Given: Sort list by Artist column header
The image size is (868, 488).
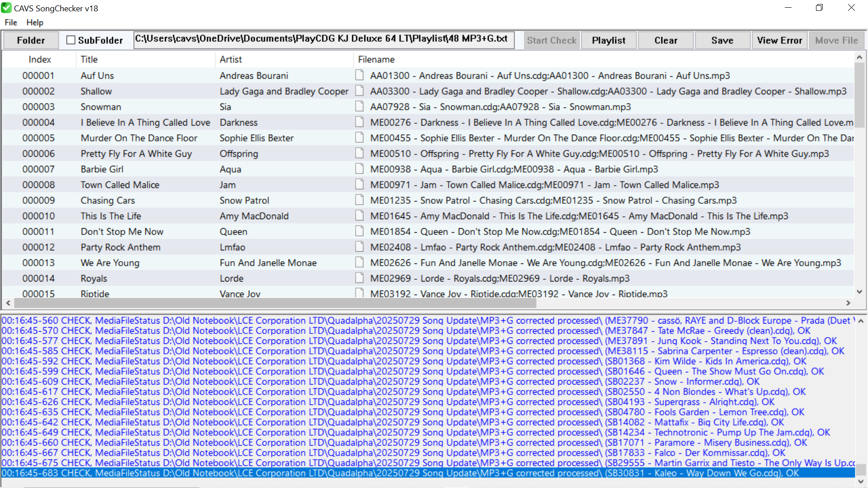Looking at the screenshot, I should 231,59.
